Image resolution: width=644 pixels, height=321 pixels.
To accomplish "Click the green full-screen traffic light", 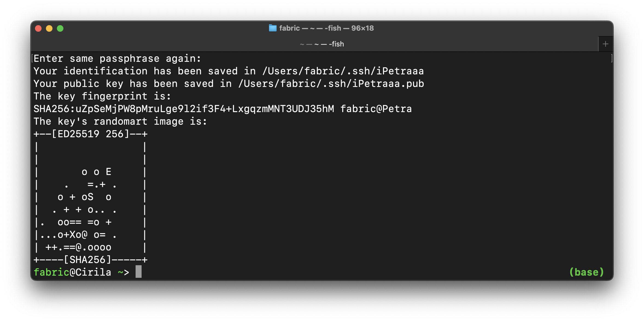I will (60, 28).
